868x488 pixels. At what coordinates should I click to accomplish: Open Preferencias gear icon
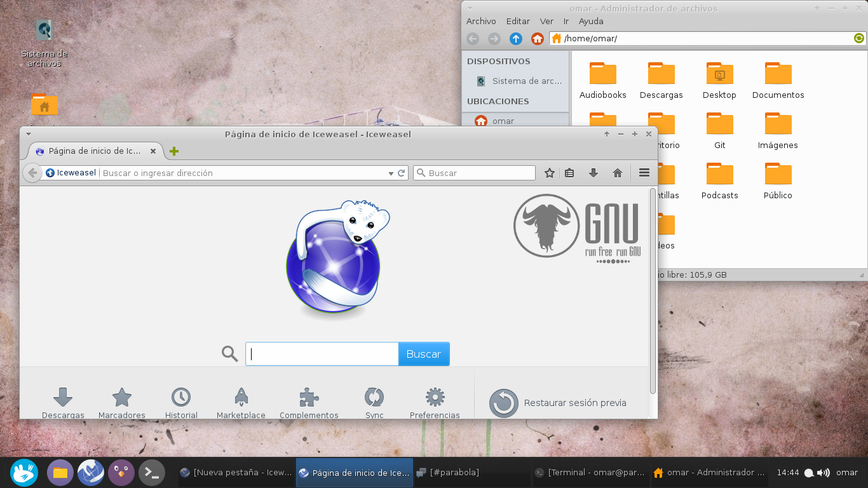(x=435, y=397)
